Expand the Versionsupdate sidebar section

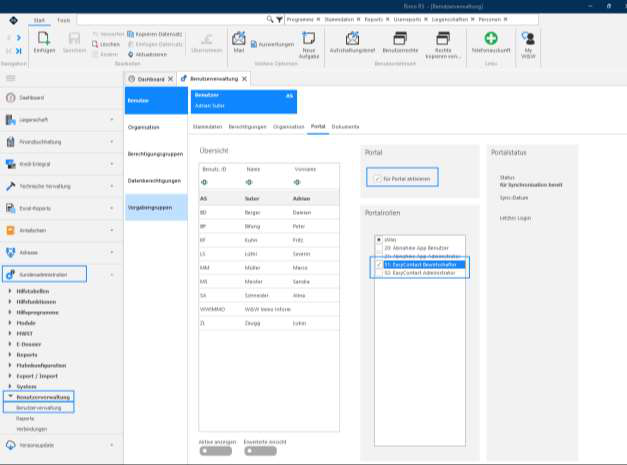[x=112, y=445]
